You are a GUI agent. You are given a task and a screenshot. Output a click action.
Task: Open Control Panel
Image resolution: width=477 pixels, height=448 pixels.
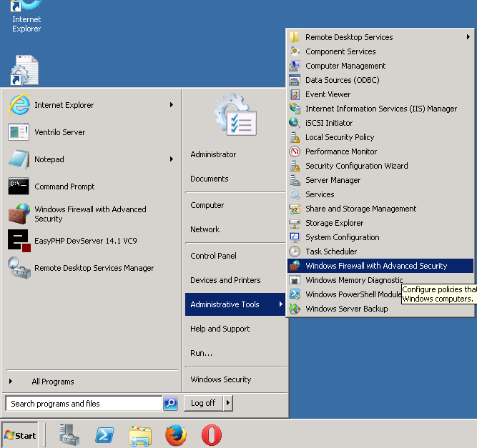[x=213, y=256]
